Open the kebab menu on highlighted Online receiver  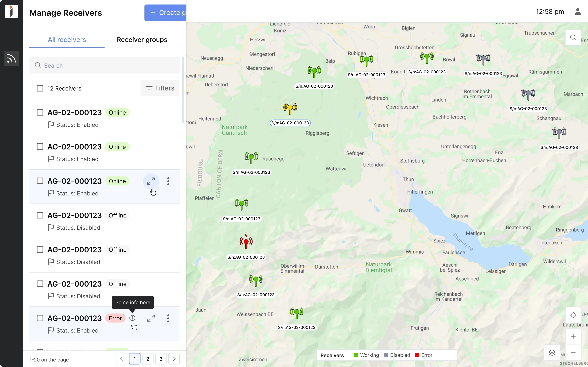168,181
